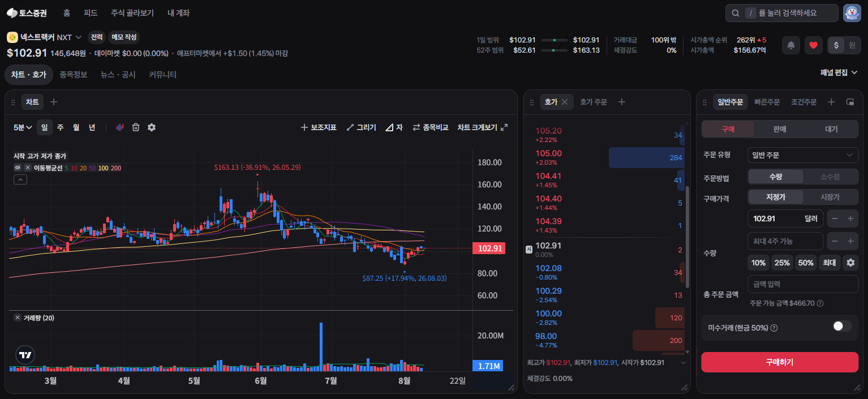Screen dimensions: 868x399
Task: Open quantity settings gear next to 최대
Action: 850,263
